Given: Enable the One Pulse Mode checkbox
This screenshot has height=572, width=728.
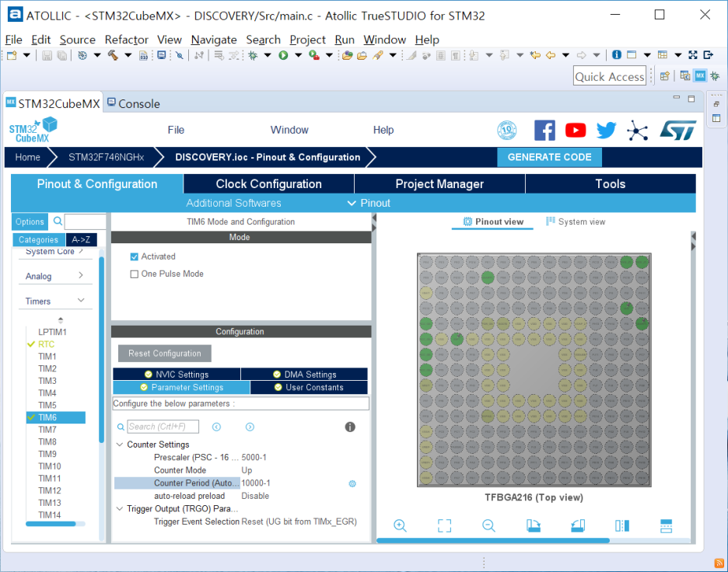Looking at the screenshot, I should point(135,274).
